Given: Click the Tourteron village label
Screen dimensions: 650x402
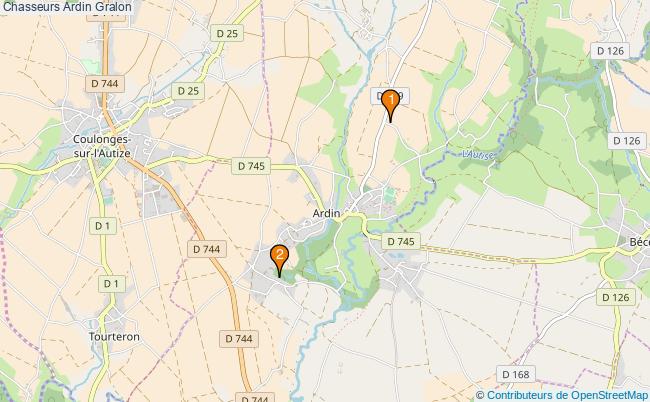Looking at the screenshot, I should tap(114, 337).
